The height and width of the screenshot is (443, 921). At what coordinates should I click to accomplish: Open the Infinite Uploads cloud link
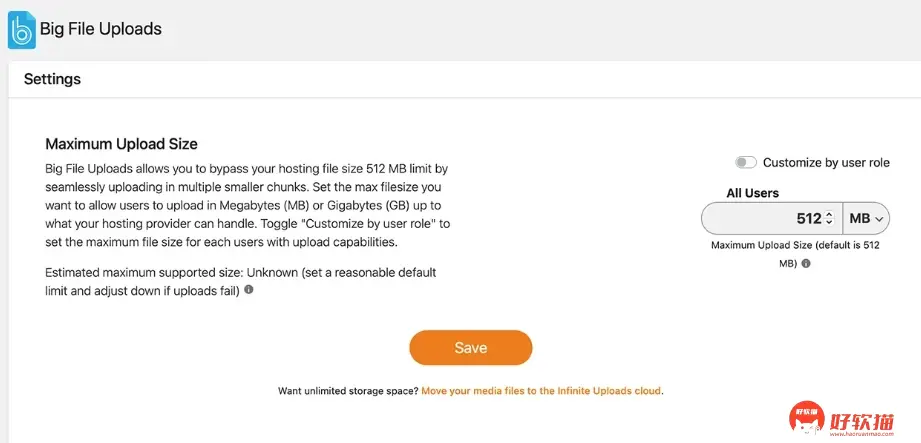542,391
